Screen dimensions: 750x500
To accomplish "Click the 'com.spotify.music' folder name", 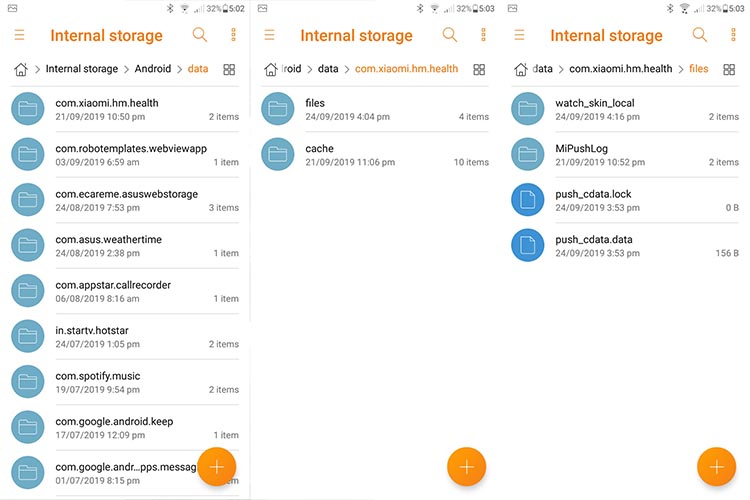I will pos(98,376).
